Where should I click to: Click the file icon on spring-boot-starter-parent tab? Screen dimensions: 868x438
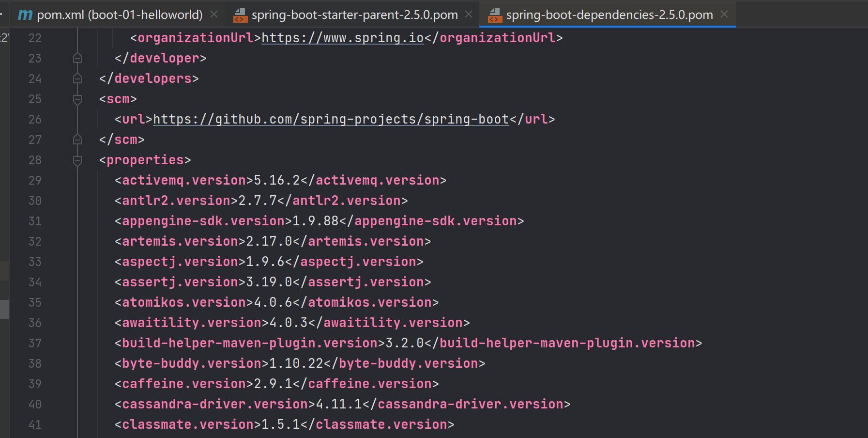click(240, 15)
